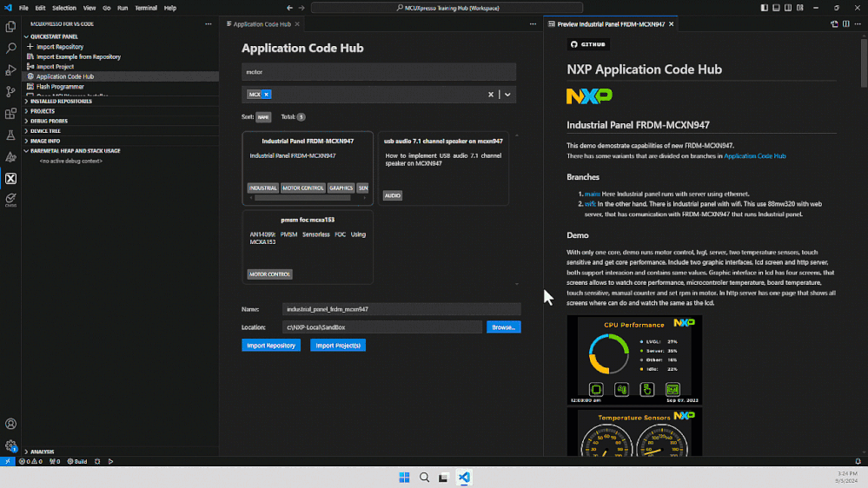
Task: Switch to Application Code Hub tab
Action: pyautogui.click(x=262, y=23)
